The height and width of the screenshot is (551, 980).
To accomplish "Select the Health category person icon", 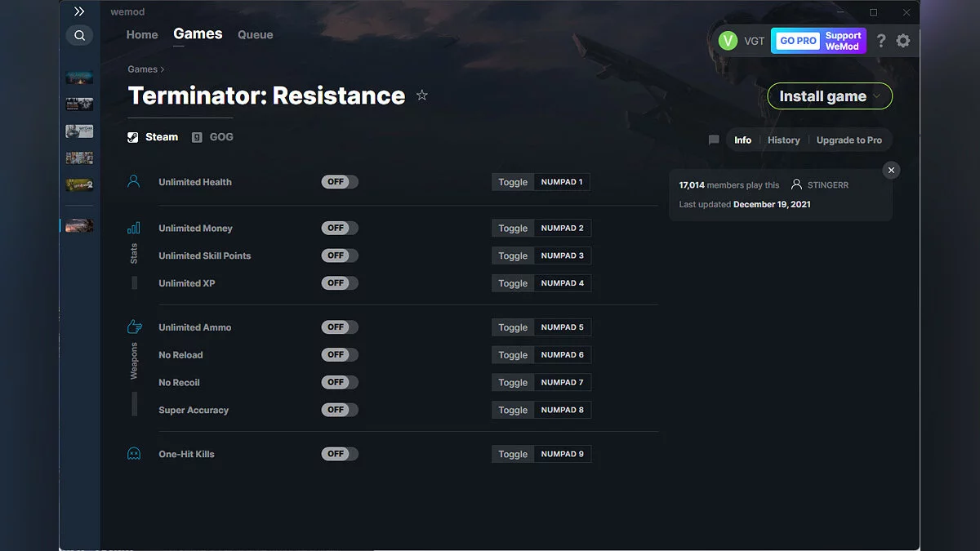I will 134,181.
